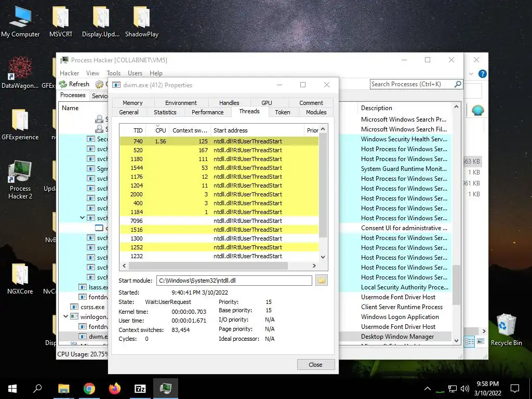Click the options gear icon beside Refresh
This screenshot has height=399, width=532.
[x=99, y=84]
